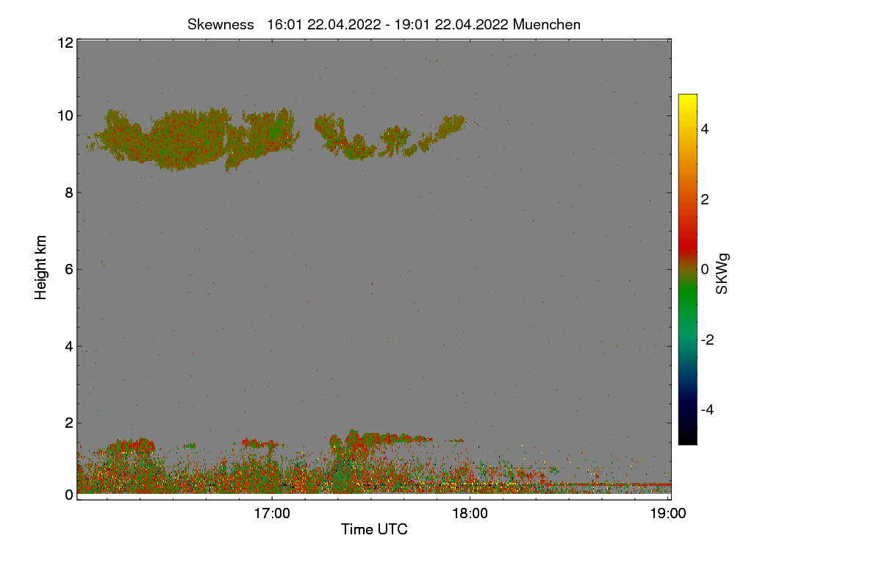Screen dimensions: 882x588
Task: Click the height axis label 6
Action: click(69, 269)
